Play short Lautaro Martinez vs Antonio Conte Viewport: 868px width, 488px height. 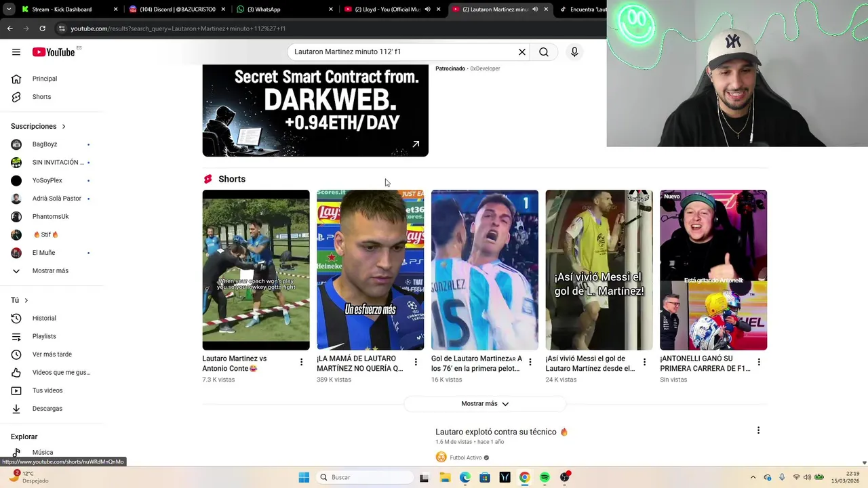256,270
